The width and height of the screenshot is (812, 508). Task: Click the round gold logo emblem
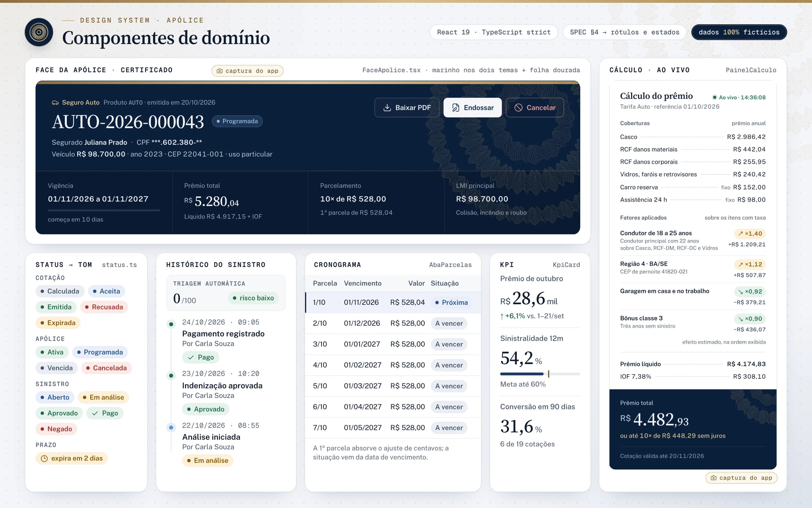(x=39, y=32)
